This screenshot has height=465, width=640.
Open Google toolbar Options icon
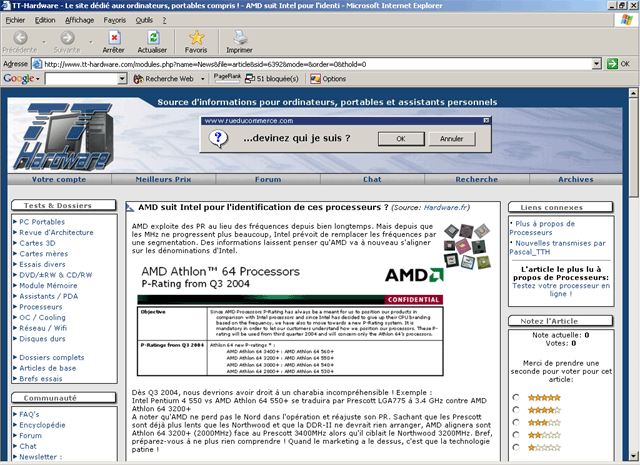pyautogui.click(x=315, y=79)
